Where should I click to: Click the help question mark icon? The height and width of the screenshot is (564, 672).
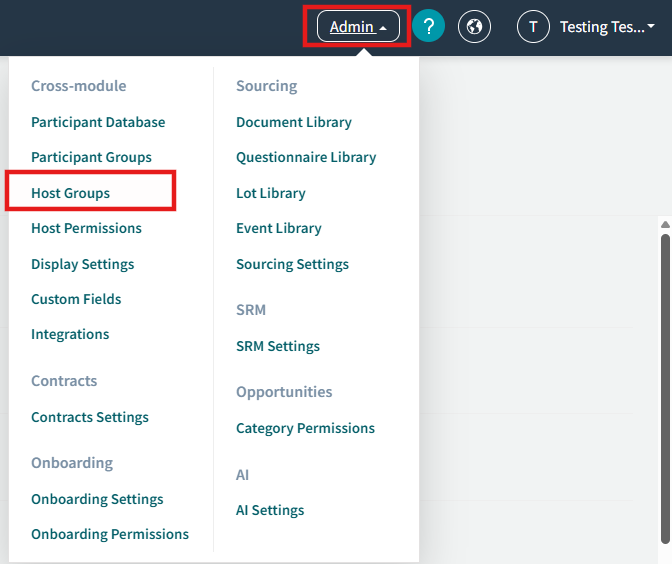tap(428, 27)
